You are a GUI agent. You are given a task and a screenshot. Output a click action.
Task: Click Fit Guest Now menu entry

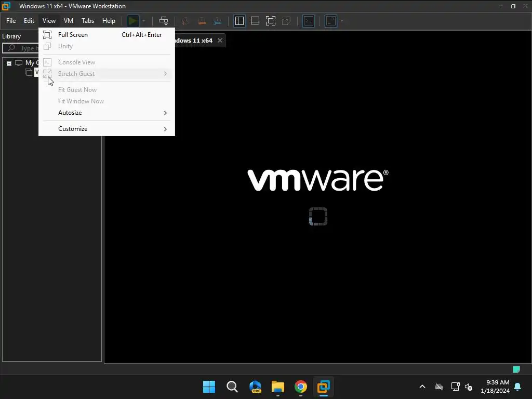point(107,89)
